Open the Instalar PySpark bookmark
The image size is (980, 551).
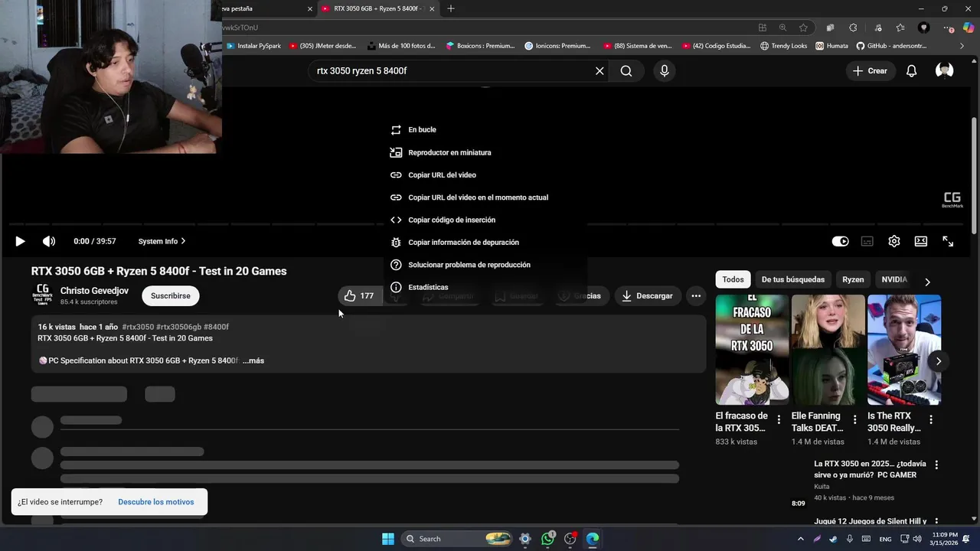[254, 46]
